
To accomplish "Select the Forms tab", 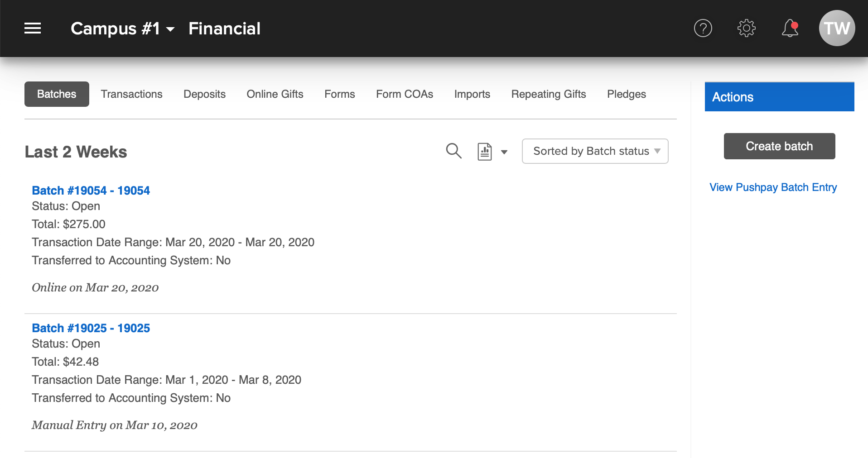I will click(339, 94).
